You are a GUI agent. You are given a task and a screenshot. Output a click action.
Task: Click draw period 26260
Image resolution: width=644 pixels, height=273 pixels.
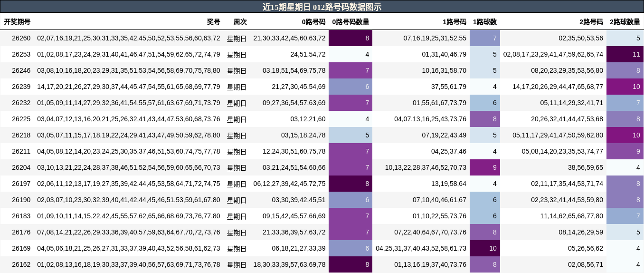21,38
